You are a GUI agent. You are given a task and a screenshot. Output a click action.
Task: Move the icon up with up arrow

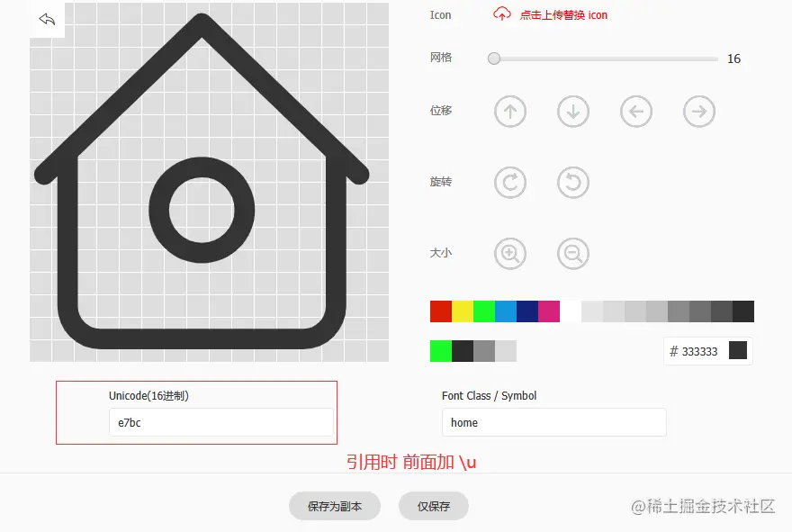coord(510,111)
